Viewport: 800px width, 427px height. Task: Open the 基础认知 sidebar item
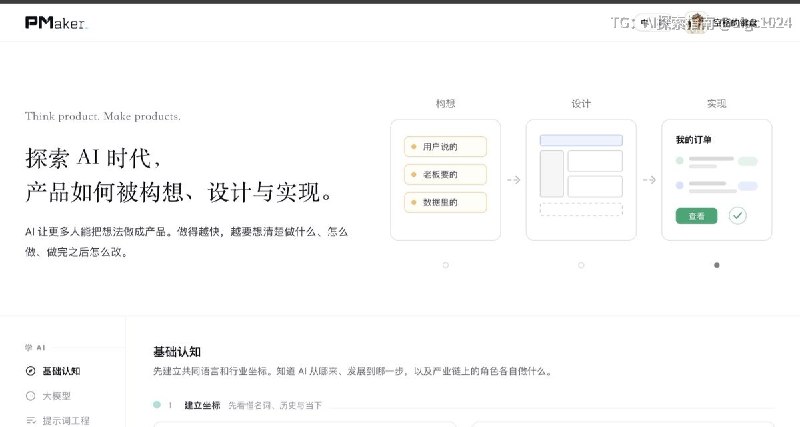click(x=54, y=371)
